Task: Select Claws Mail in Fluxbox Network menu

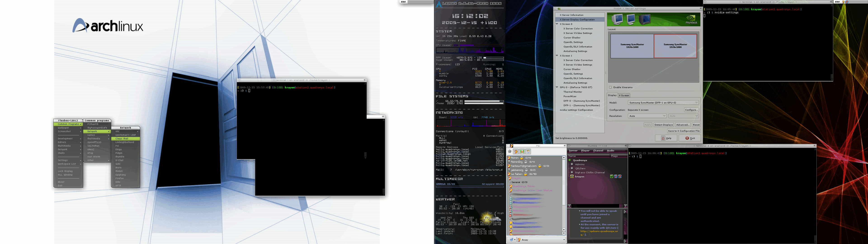Action: tap(122, 138)
